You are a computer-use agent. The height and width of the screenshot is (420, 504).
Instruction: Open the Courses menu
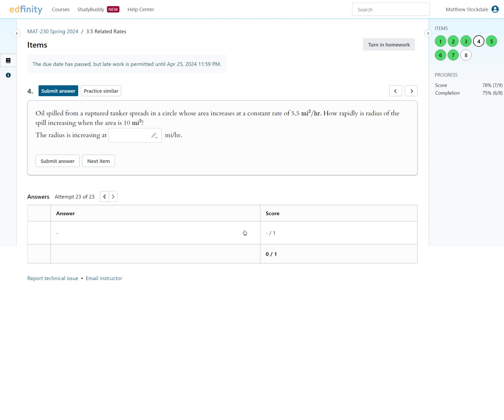[61, 9]
